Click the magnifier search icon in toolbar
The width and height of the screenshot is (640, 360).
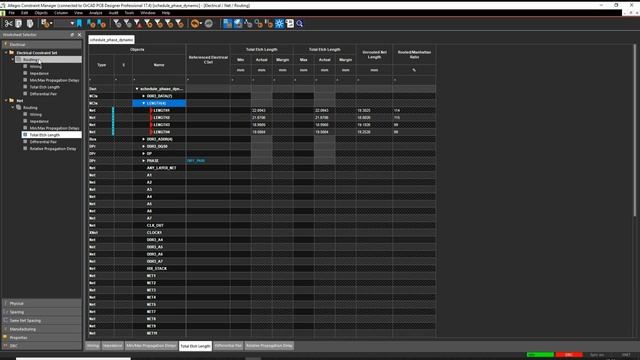point(300,24)
